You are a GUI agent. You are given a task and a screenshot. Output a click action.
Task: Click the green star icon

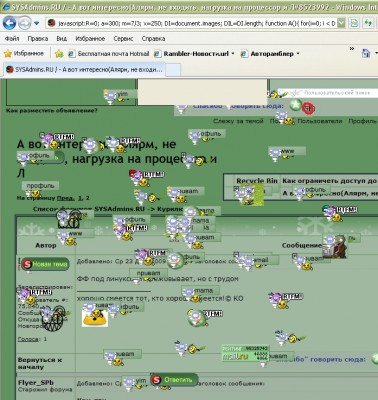pyautogui.click(x=295, y=105)
